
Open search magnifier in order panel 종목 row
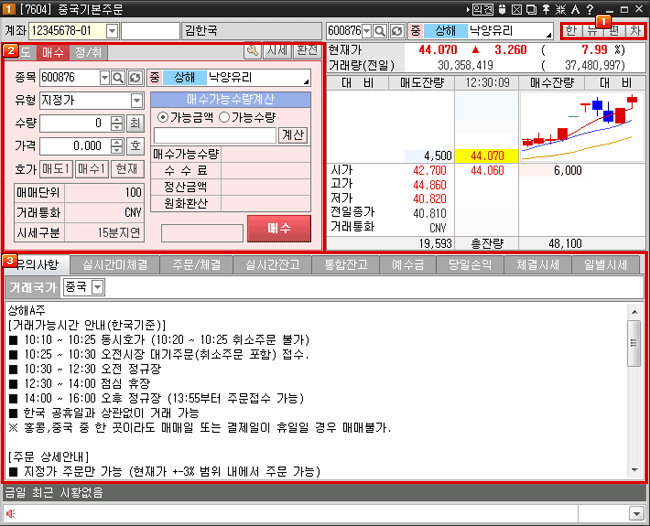click(x=118, y=78)
